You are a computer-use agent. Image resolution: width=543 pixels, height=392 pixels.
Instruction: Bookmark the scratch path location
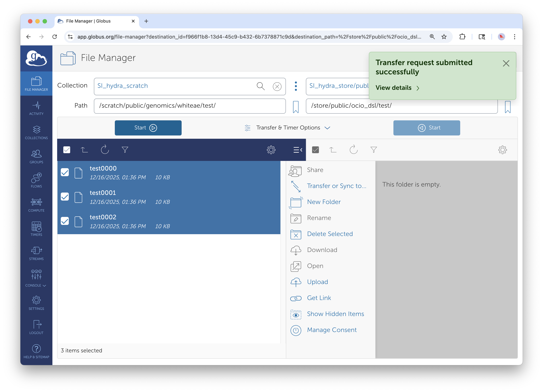(x=296, y=107)
